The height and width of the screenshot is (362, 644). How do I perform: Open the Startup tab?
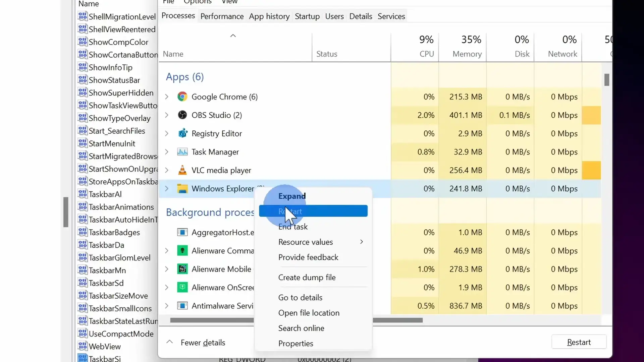coord(307,16)
